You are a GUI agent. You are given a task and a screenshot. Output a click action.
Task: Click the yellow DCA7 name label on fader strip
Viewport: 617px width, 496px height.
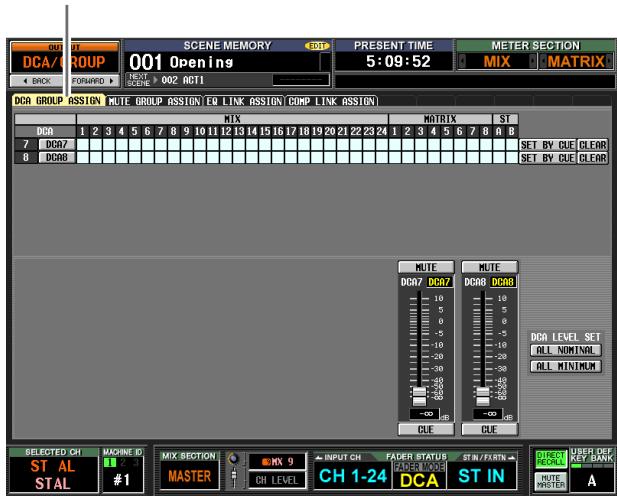pos(439,282)
